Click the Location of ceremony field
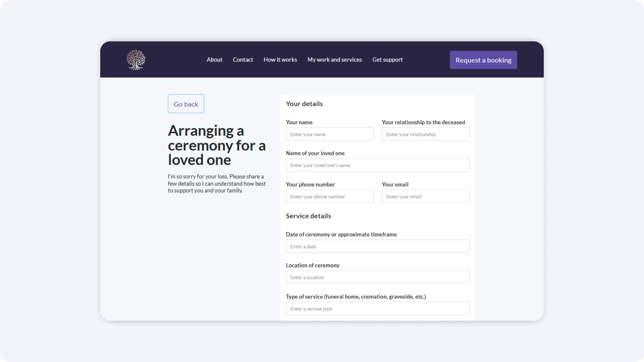This screenshot has width=644, height=362. click(x=378, y=277)
